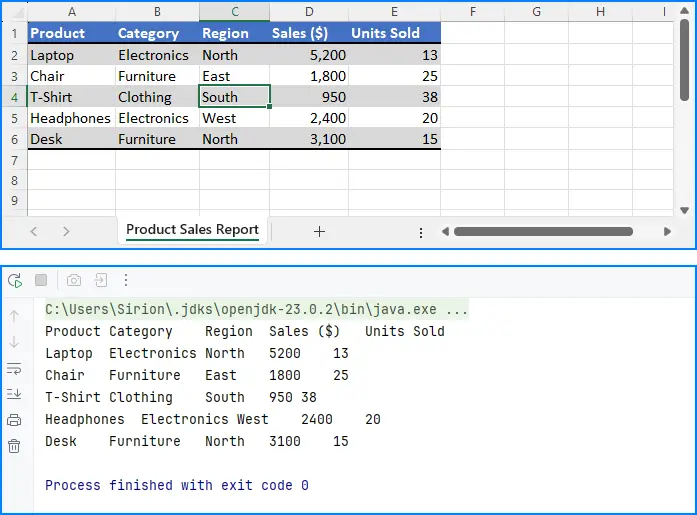Viewport: 697px width, 515px height.
Task: Open the run toolbar more options menu
Action: 126,281
